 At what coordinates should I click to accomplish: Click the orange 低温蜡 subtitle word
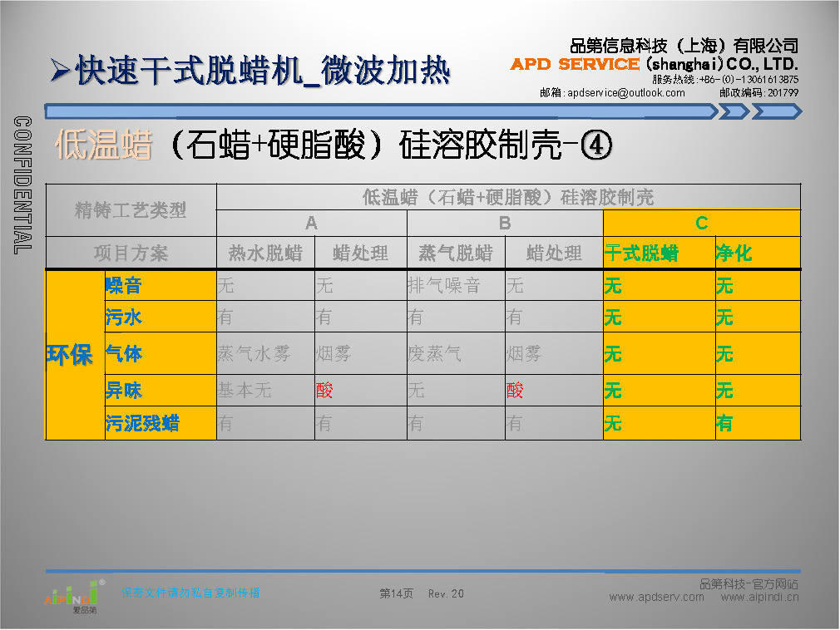pos(104,145)
